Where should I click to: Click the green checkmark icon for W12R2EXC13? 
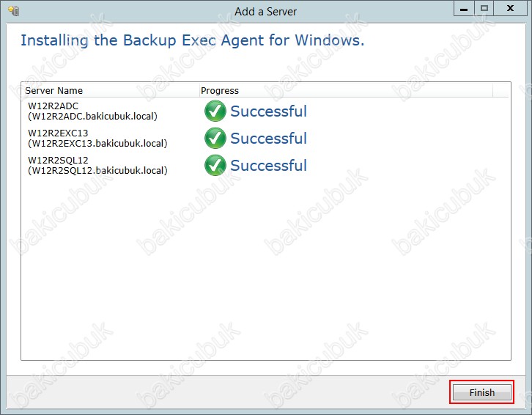tap(215, 139)
